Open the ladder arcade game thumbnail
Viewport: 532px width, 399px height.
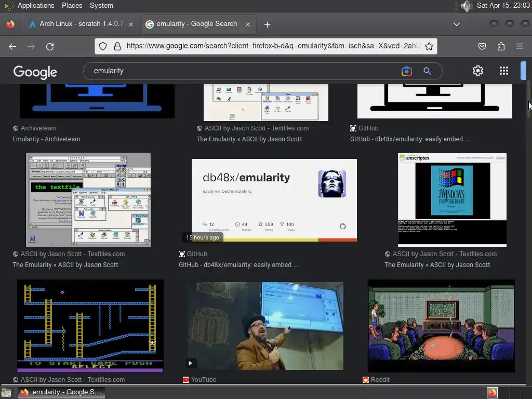pyautogui.click(x=90, y=326)
